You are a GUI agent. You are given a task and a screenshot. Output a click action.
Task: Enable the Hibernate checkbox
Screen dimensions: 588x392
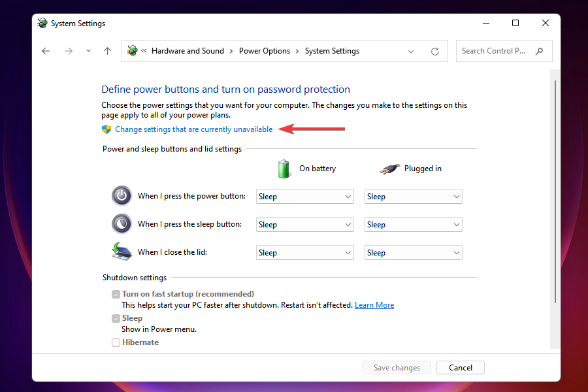(x=116, y=342)
